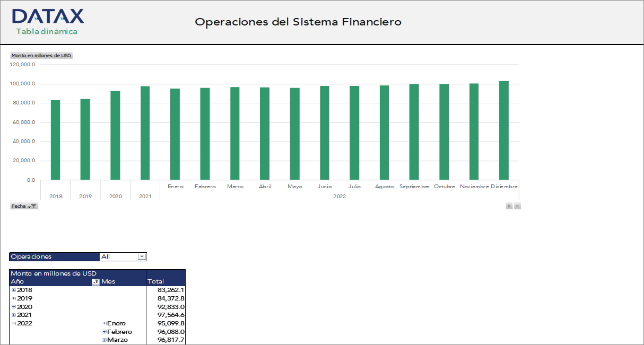This screenshot has width=644, height=345.
Task: Click the '−' collapse entire field button on the chart
Action: click(x=517, y=206)
